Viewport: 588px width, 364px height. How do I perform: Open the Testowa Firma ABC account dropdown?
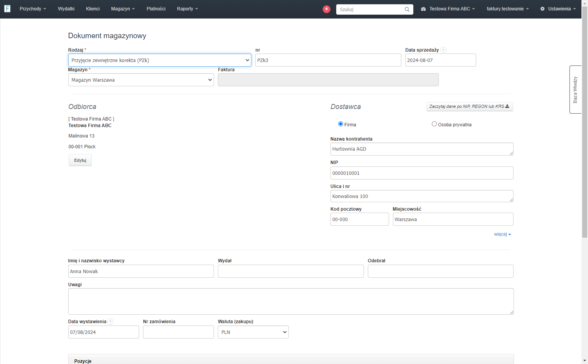click(448, 9)
